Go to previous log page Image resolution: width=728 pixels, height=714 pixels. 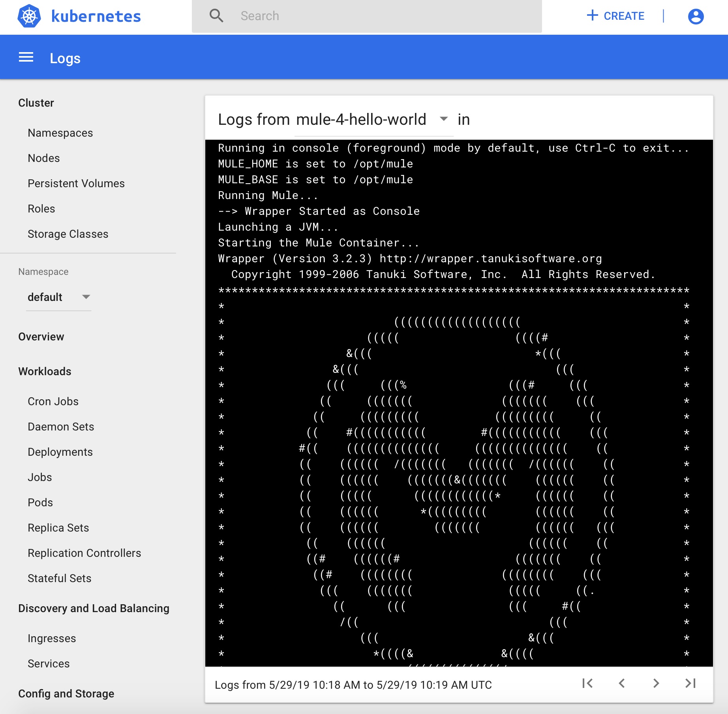(622, 683)
